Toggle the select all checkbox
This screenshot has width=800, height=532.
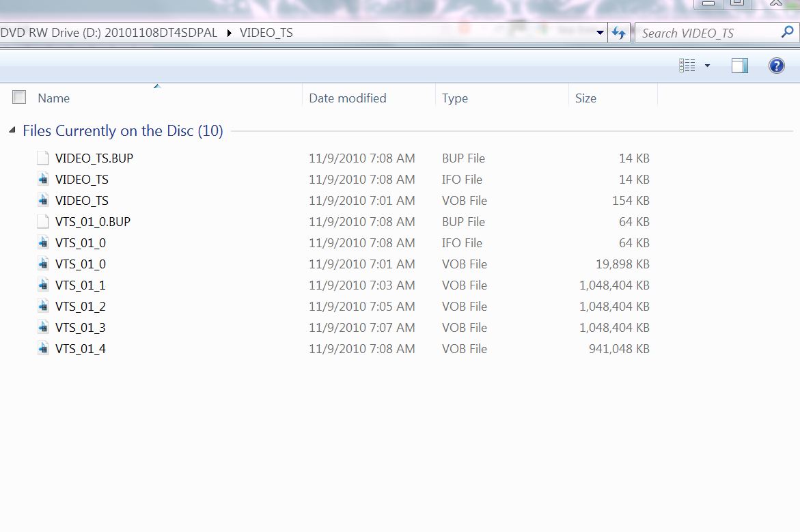[19, 97]
